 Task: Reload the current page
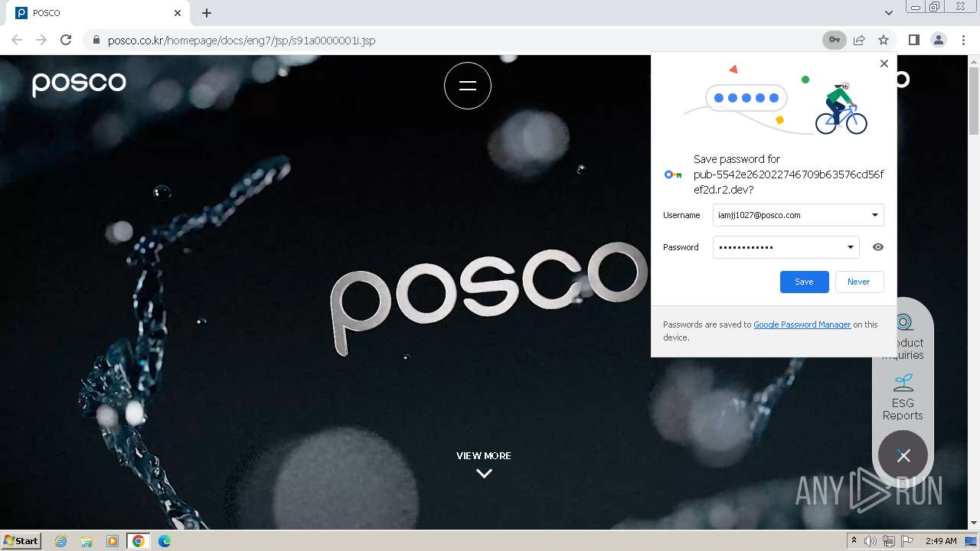[66, 40]
